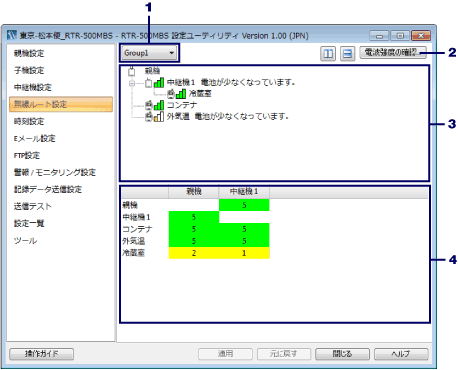Click the 中継機1 column header
Viewport: 458px width, 370px height.
[x=244, y=192]
